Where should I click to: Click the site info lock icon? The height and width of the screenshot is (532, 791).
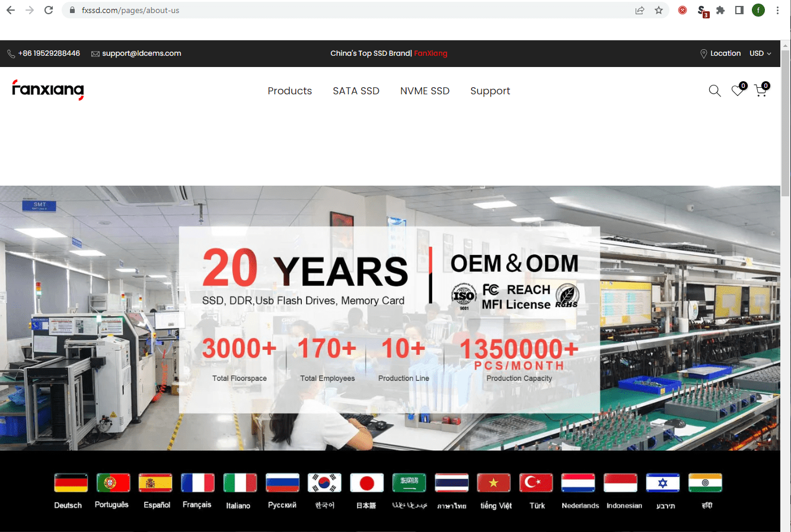click(x=72, y=10)
